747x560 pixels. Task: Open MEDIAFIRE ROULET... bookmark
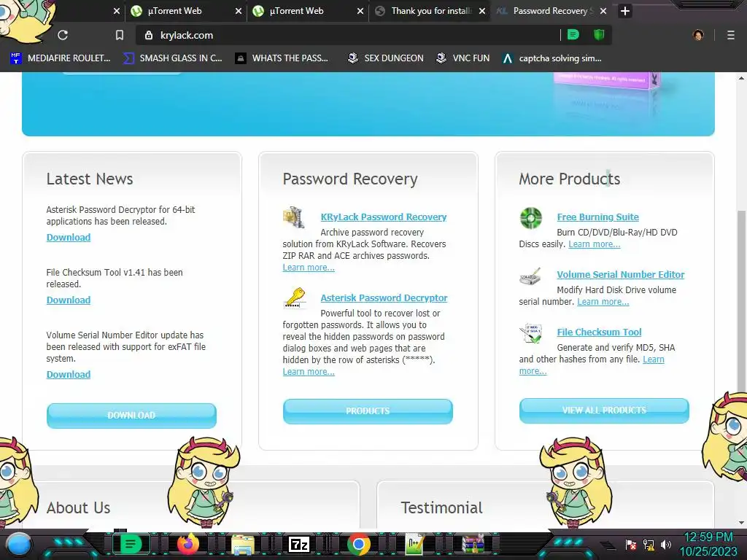[61, 58]
